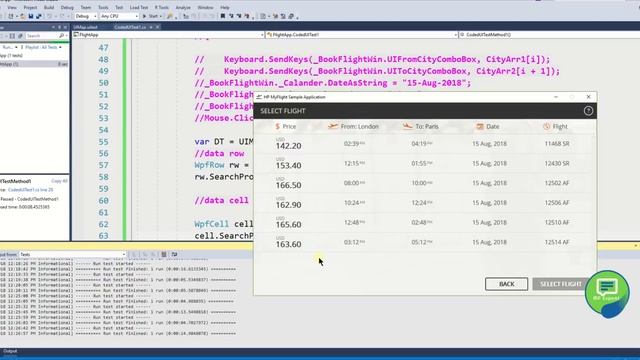Open the Project menu
This screenshot has width=640, height=360.
(x=30, y=7)
